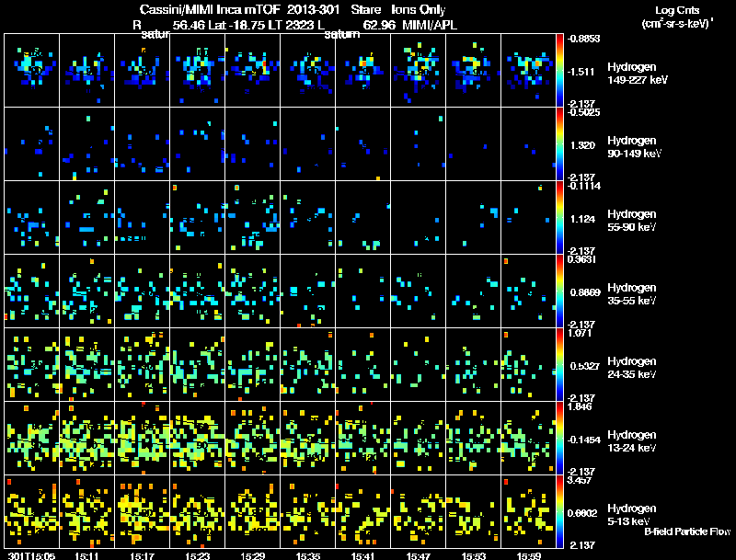The image size is (736, 560).
Task: Click the '15:53' time axis label
Action: [x=473, y=555]
